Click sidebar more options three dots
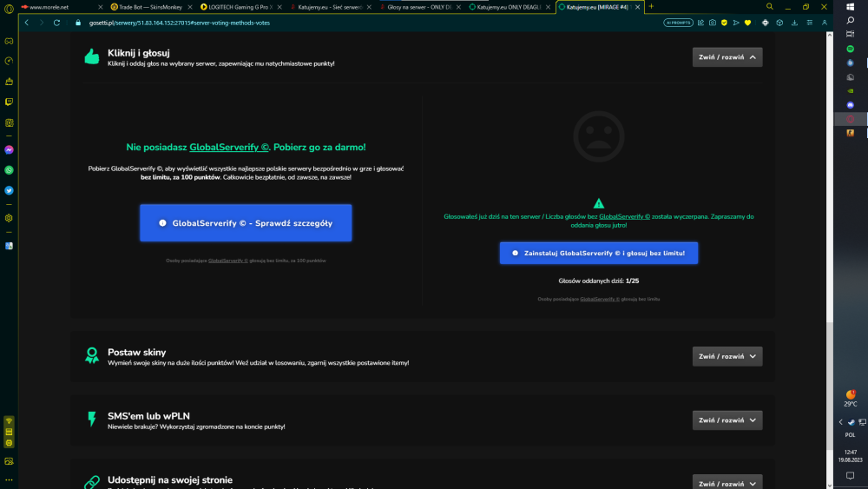 pos(9,480)
